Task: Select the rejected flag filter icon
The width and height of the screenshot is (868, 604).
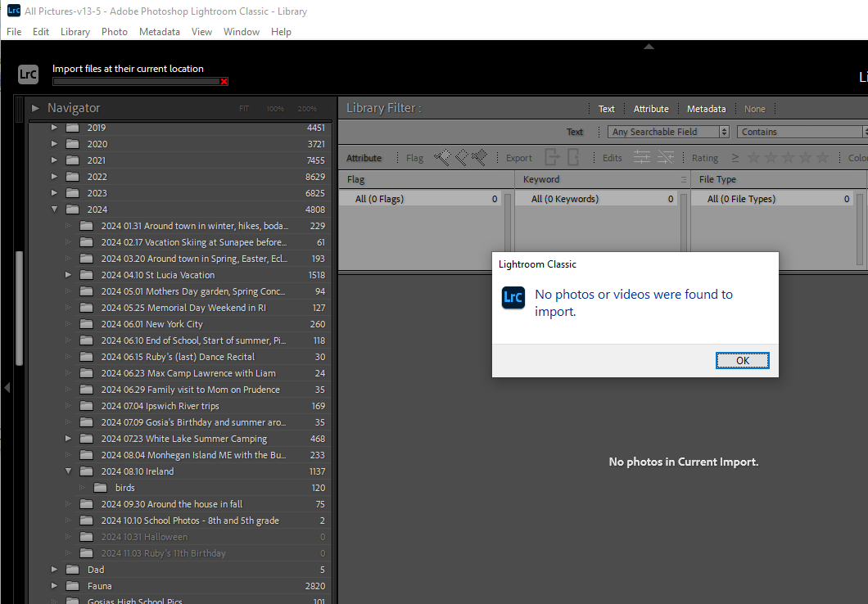Action: (480, 156)
